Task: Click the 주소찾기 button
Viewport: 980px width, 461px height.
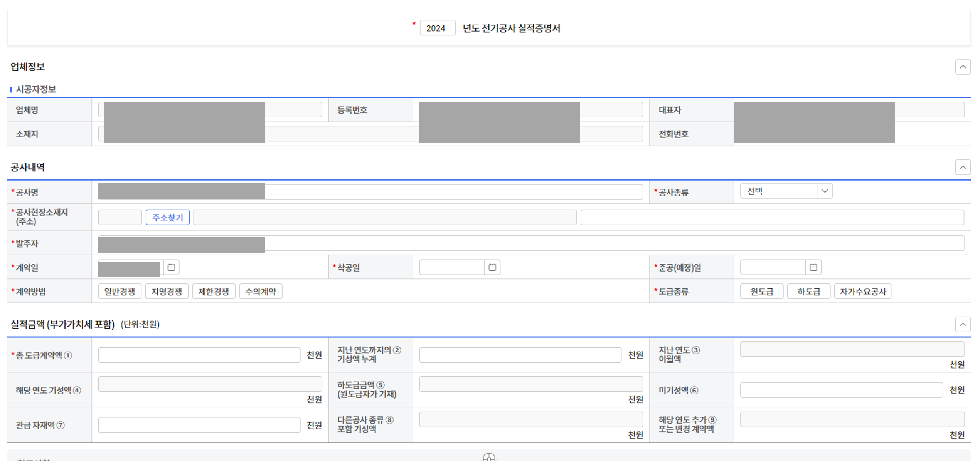Action: (x=167, y=218)
